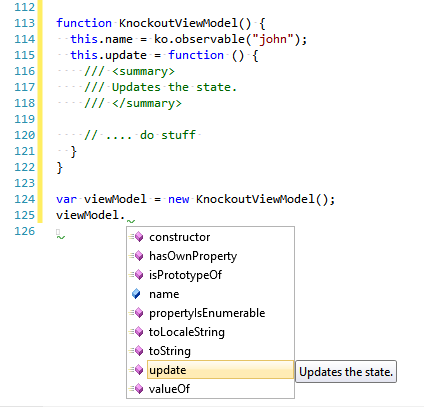The image size is (424, 407).
Task: Place cursor on 'KnockoutViewModel' function name
Action: coord(178,23)
